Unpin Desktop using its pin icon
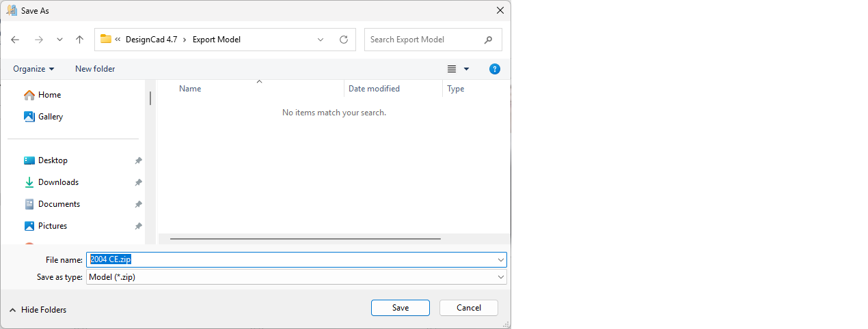Viewport: 868px width, 329px height. pos(138,160)
